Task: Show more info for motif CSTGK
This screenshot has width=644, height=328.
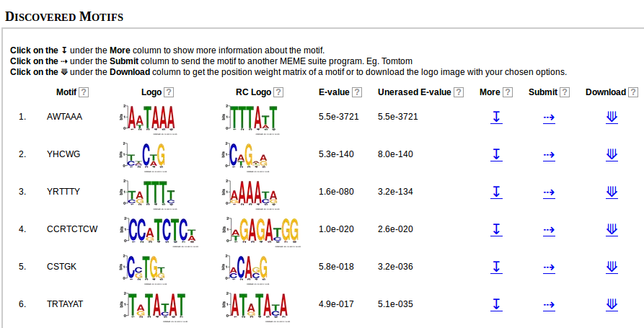Action: click(x=496, y=267)
